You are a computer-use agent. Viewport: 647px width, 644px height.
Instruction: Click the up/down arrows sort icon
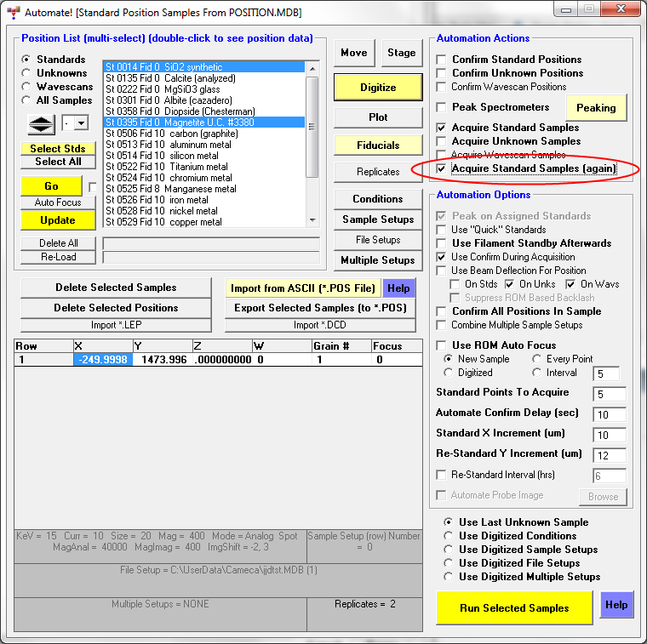coord(41,123)
